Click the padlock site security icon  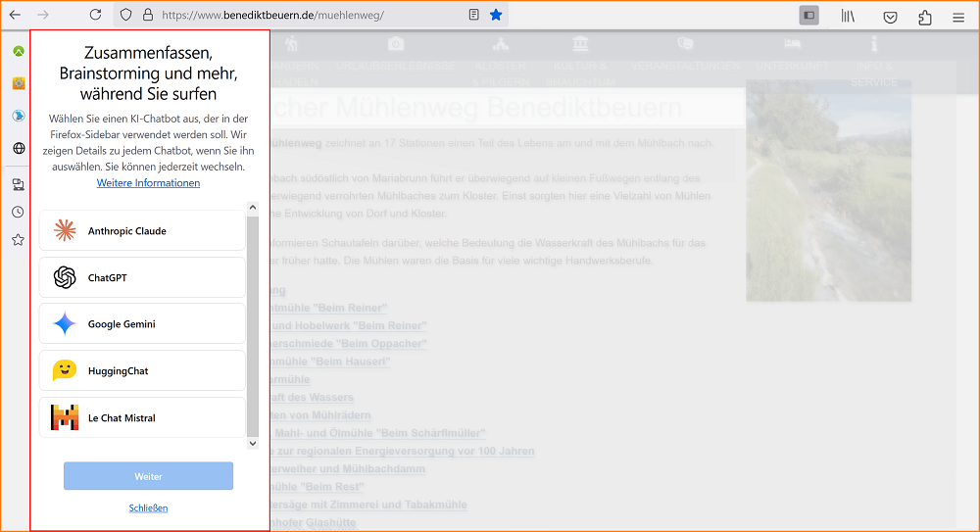[x=148, y=15]
